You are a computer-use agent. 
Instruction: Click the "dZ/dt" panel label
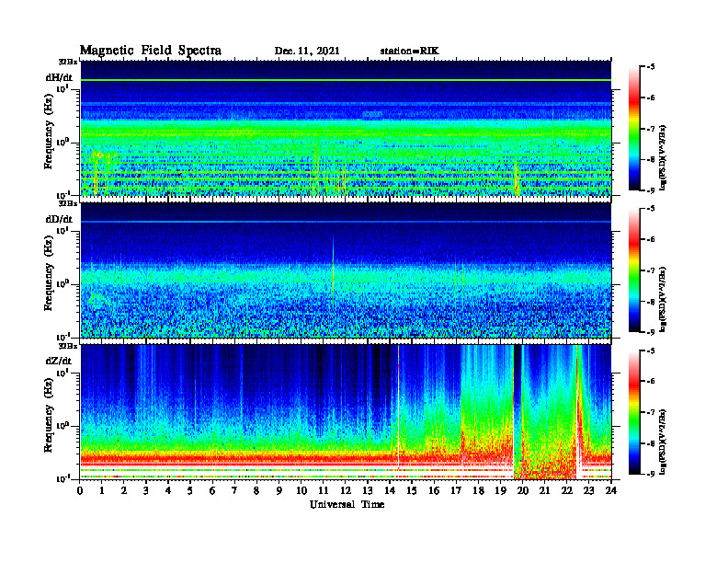point(59,361)
